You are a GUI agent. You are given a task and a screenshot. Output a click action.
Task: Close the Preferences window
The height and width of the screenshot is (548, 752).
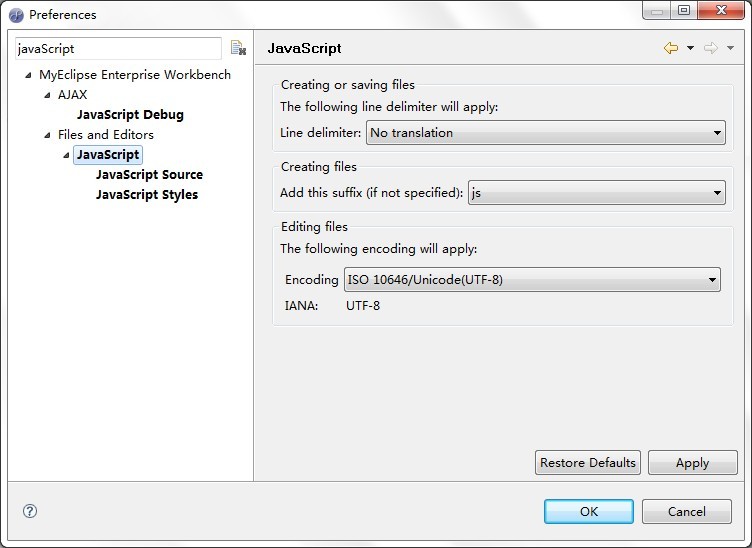[x=721, y=10]
